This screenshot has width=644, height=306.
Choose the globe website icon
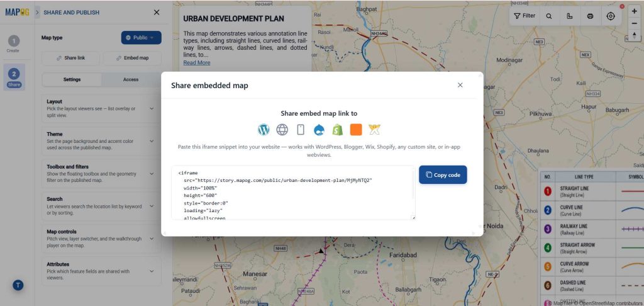pyautogui.click(x=282, y=130)
